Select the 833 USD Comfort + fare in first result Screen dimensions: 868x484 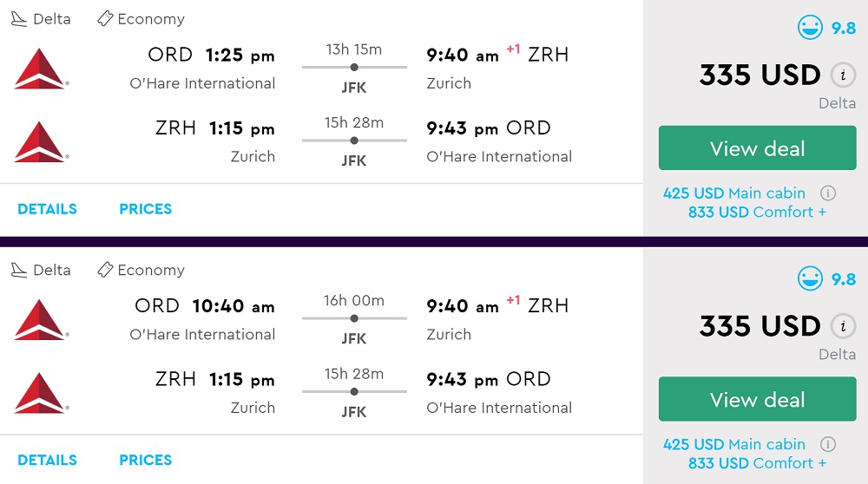pos(757,212)
